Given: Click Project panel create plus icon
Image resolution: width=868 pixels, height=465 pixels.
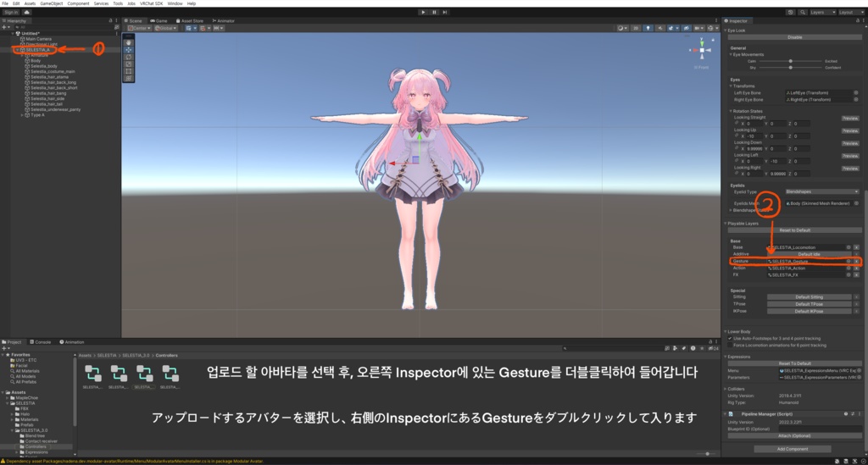Looking at the screenshot, I should pyautogui.click(x=4, y=348).
